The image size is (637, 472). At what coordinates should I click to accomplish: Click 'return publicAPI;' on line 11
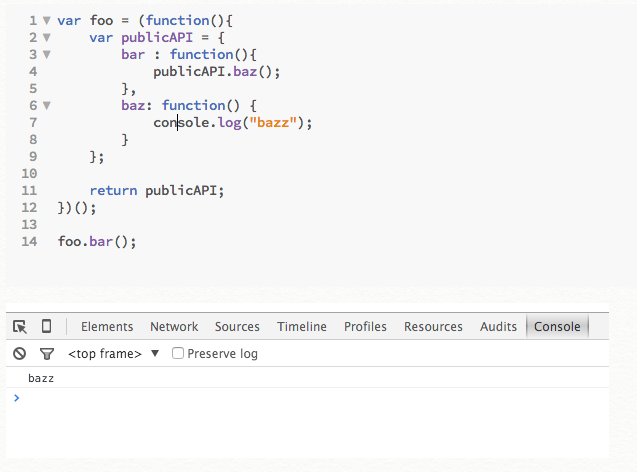[157, 191]
